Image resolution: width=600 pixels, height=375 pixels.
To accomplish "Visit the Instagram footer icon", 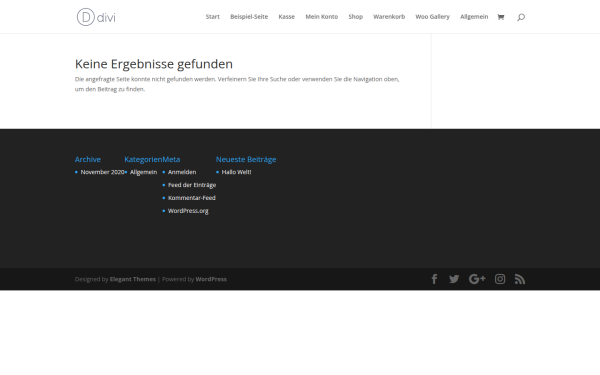I will [500, 279].
